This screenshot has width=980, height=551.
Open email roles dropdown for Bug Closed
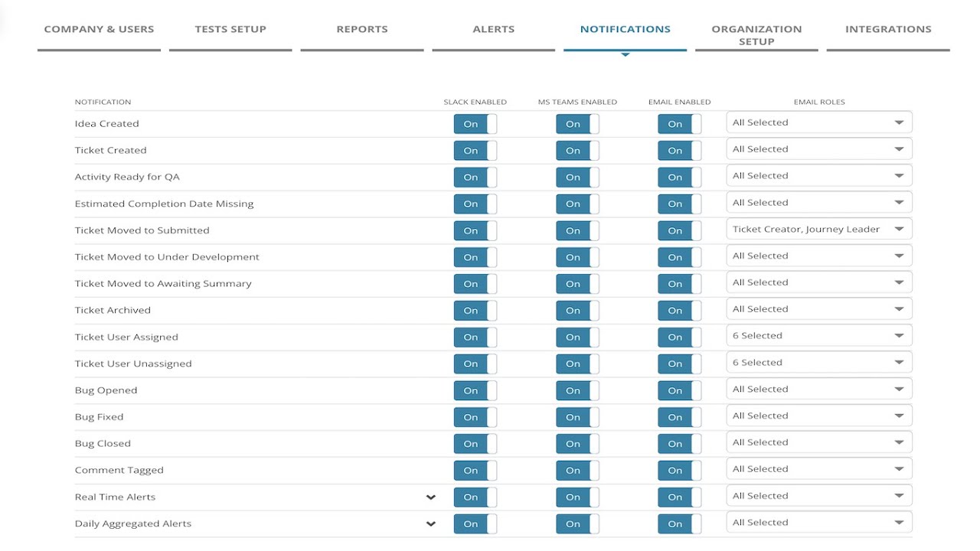tap(819, 442)
